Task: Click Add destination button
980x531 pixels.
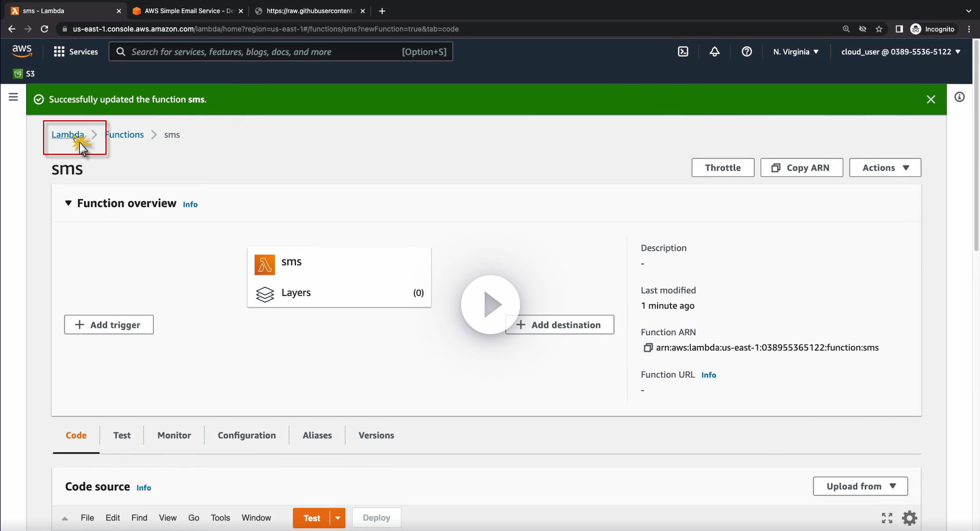Action: [x=559, y=325]
